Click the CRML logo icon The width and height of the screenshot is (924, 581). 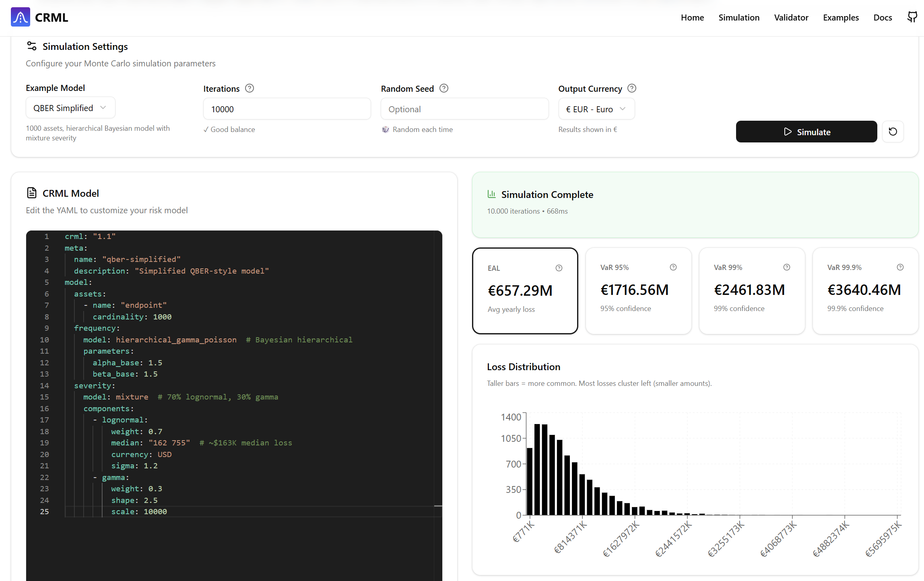click(20, 17)
